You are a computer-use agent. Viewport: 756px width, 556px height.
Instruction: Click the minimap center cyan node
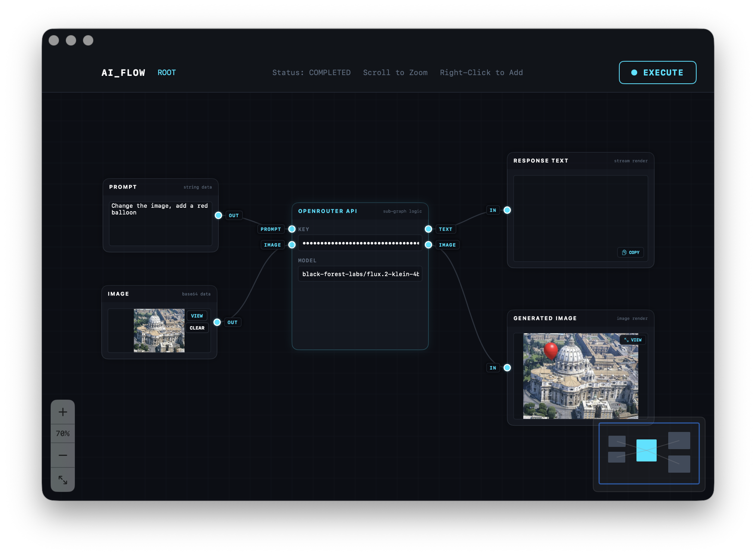[647, 450]
